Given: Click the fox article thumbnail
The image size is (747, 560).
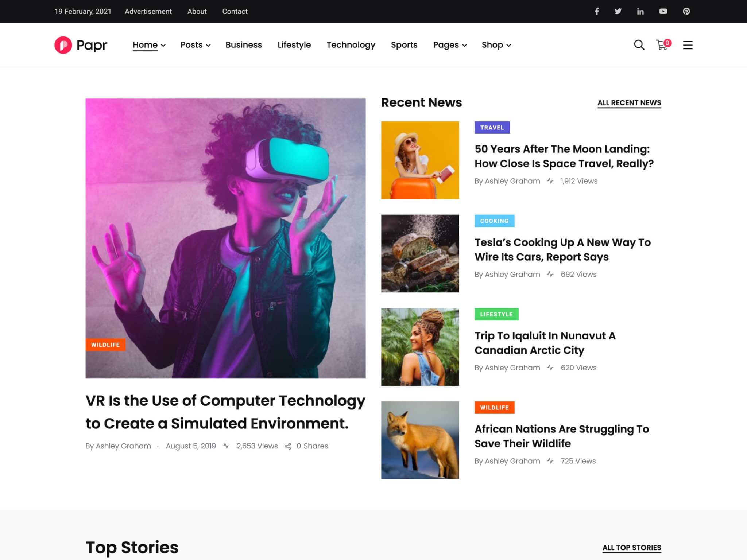Looking at the screenshot, I should [420, 440].
